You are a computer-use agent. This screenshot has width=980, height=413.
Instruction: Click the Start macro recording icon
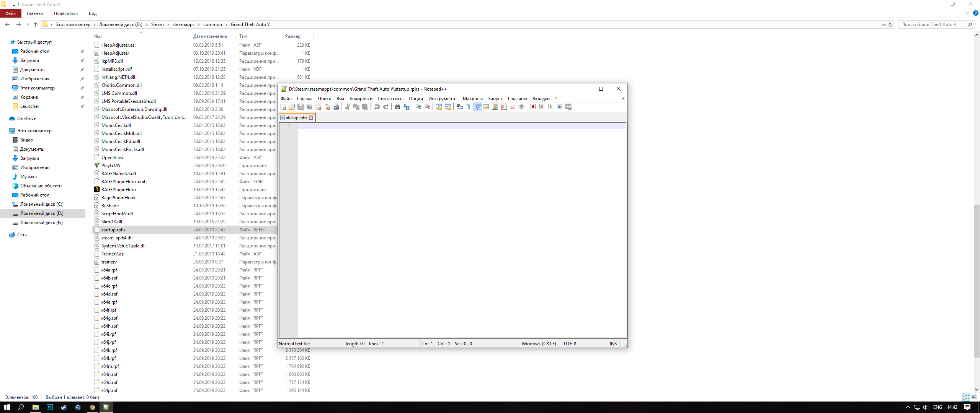pos(533,107)
